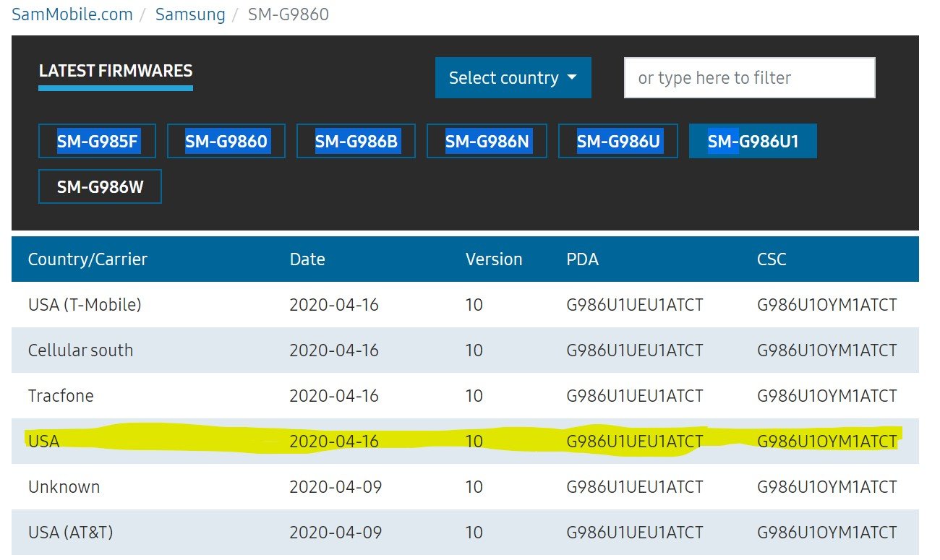Focus the 'or type here to filter' field
This screenshot has width=940, height=560.
click(x=750, y=77)
